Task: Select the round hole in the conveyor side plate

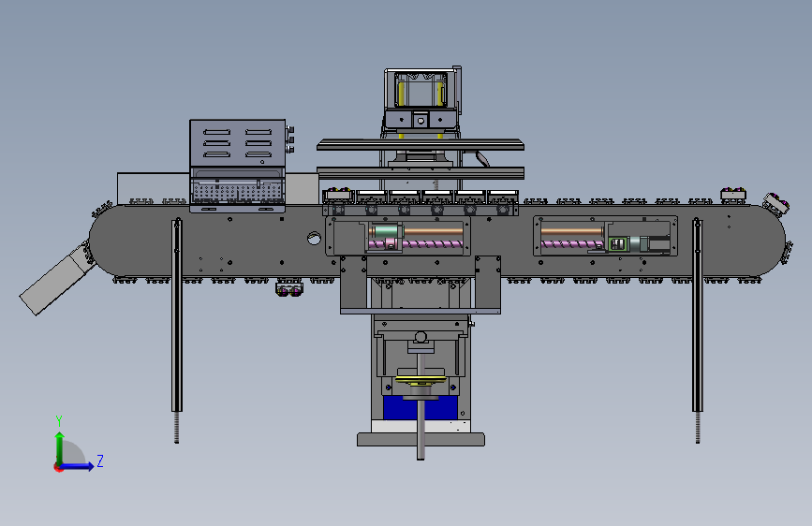Action: (x=314, y=238)
